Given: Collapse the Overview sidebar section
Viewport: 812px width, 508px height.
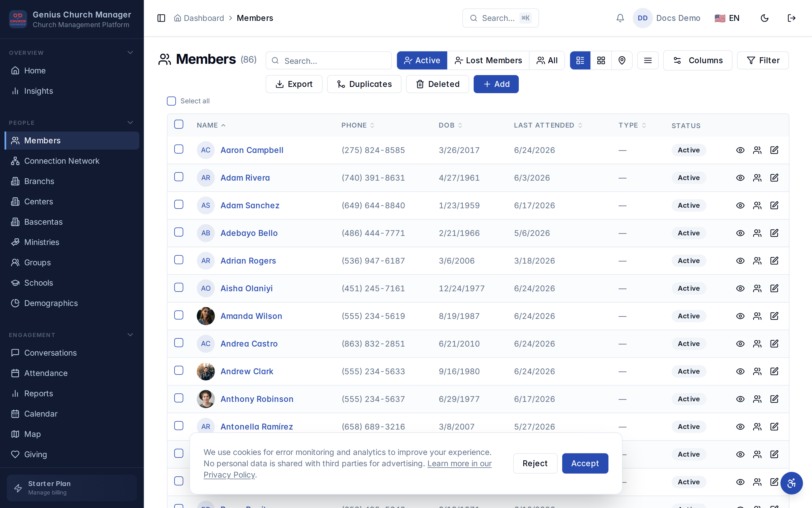Looking at the screenshot, I should tap(130, 53).
